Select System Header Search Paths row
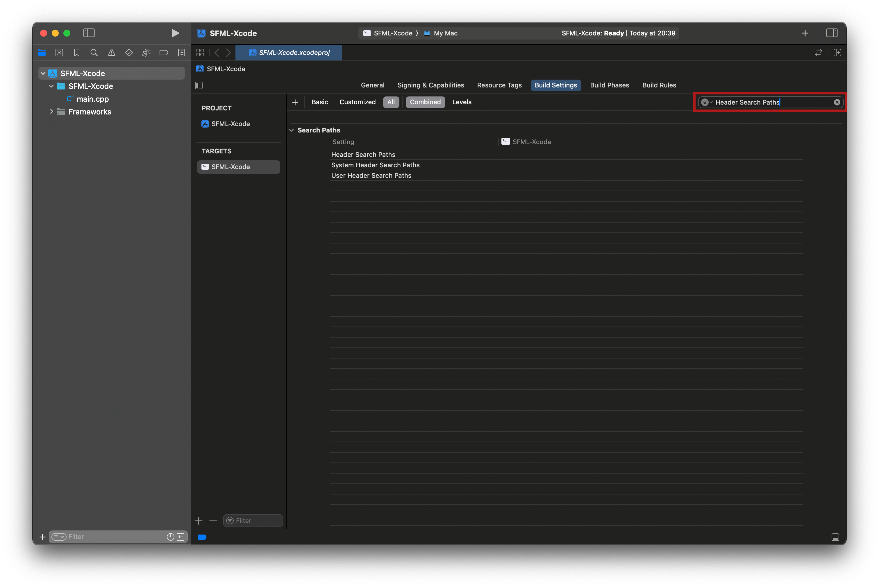The image size is (879, 588). click(x=566, y=165)
